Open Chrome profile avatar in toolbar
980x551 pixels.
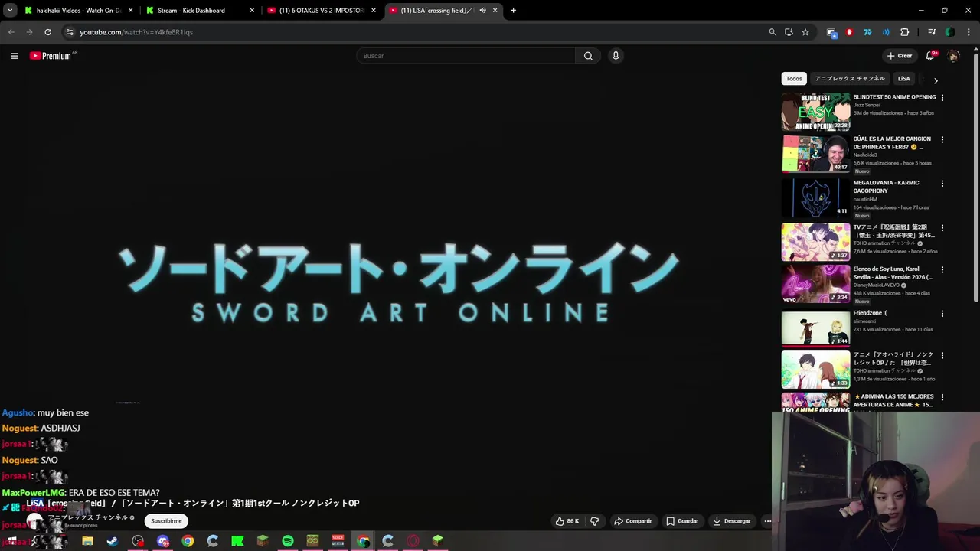(950, 32)
